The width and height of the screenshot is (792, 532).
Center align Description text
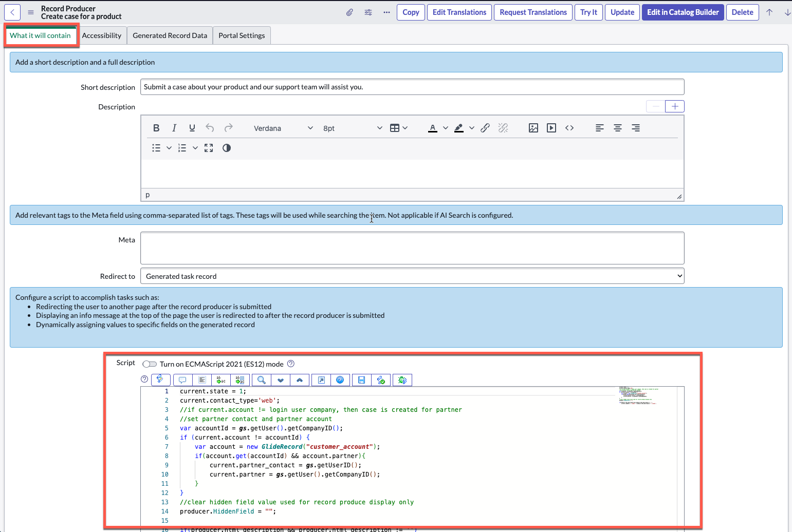[x=618, y=128]
